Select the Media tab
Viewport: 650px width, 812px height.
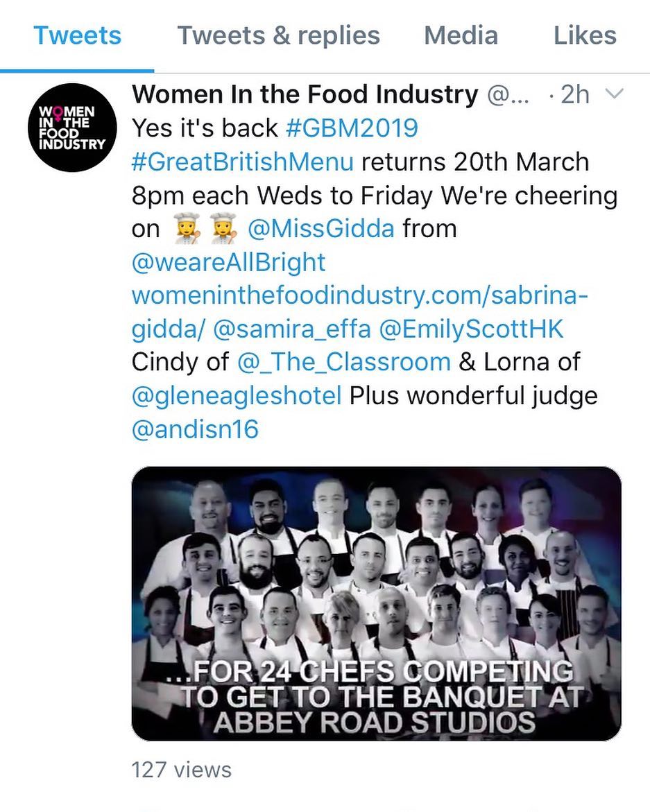point(461,35)
